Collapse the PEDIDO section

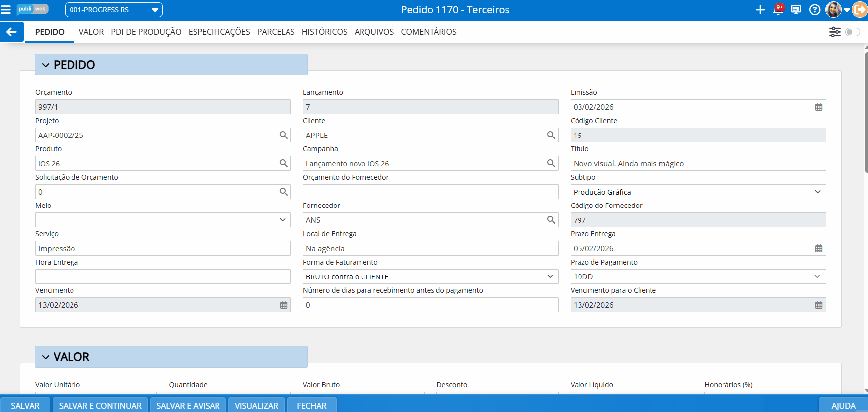coord(46,65)
